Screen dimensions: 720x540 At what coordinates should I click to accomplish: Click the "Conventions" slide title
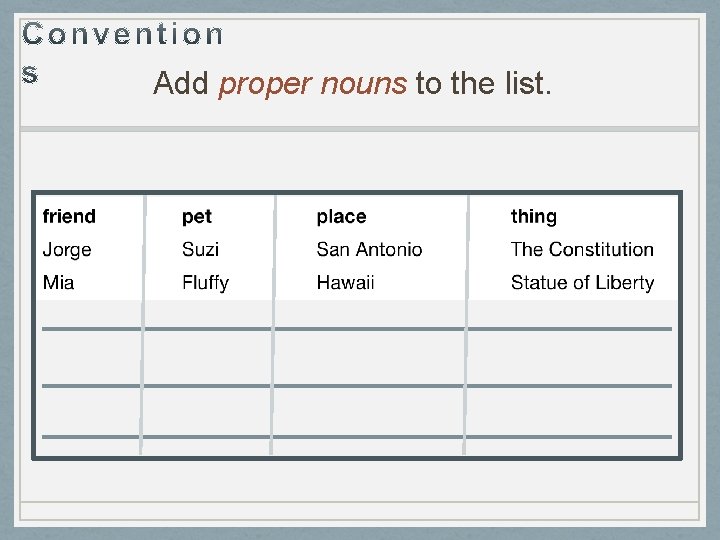click(x=123, y=35)
